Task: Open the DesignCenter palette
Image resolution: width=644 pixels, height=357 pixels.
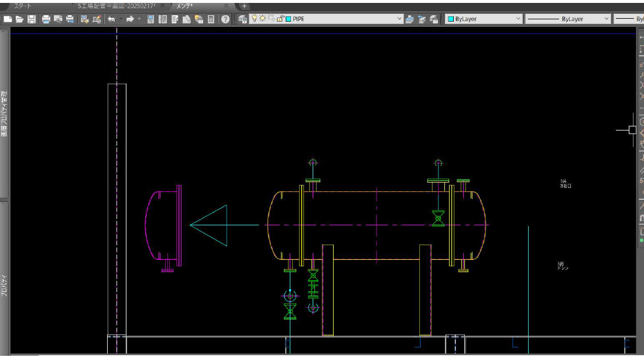Action: pyautogui.click(x=163, y=19)
